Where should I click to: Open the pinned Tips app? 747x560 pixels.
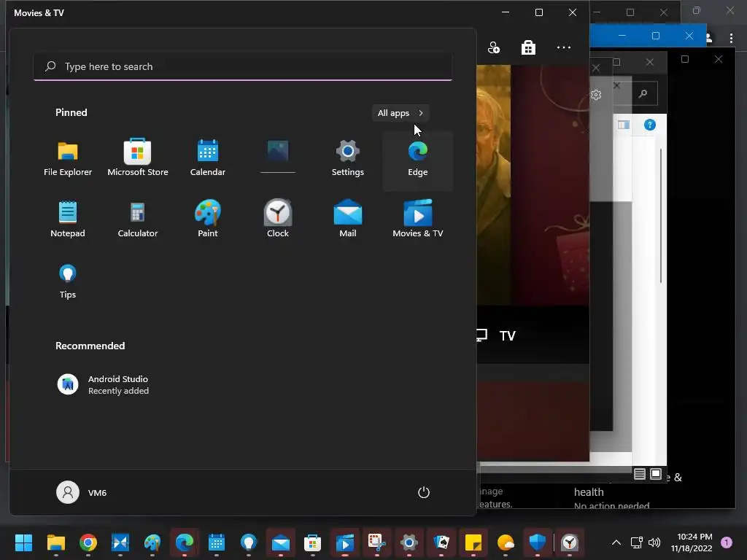[x=68, y=281]
